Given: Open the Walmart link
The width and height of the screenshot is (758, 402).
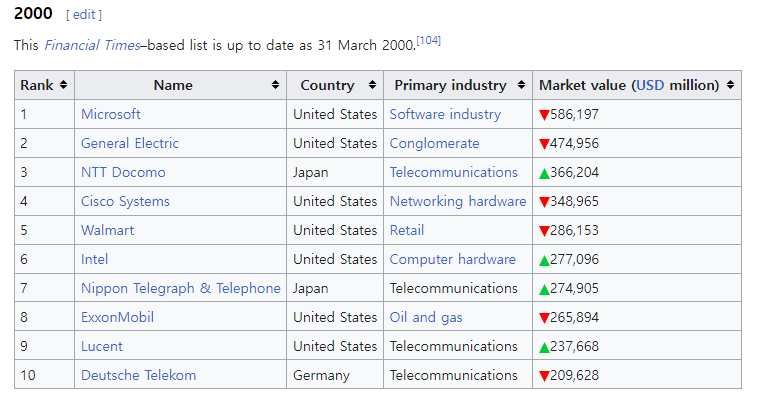Looking at the screenshot, I should [x=107, y=230].
